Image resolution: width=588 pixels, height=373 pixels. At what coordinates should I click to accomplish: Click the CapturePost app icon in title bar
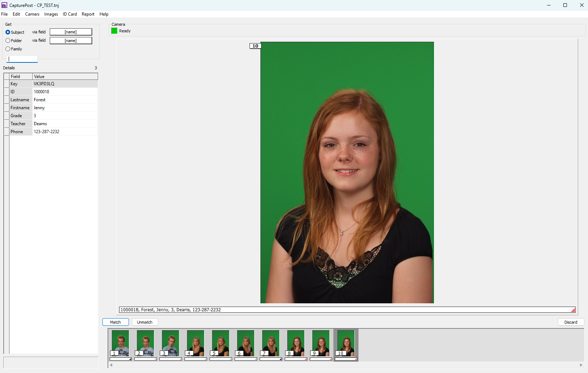[x=4, y=5]
